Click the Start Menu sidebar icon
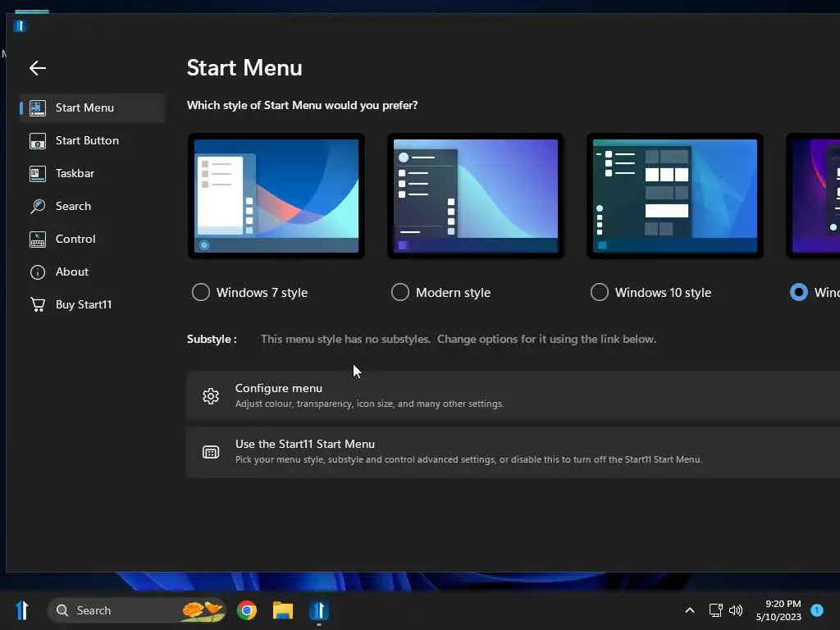The height and width of the screenshot is (630, 840). 38,107
